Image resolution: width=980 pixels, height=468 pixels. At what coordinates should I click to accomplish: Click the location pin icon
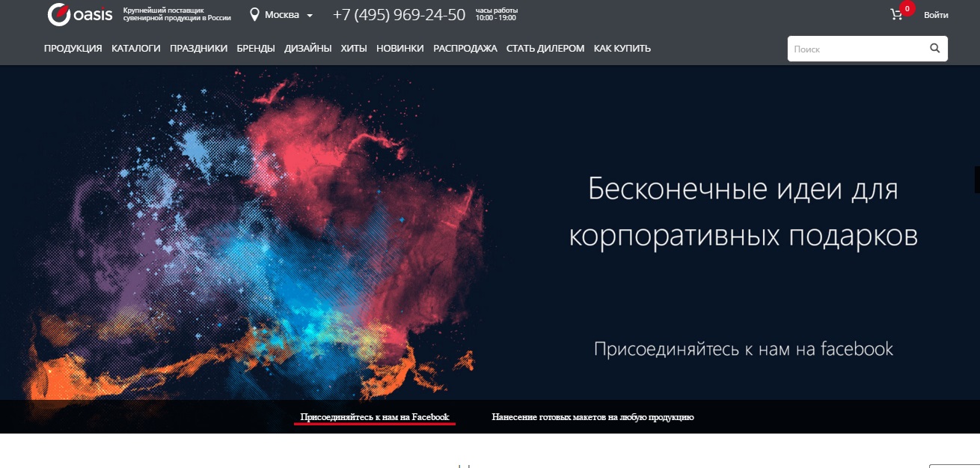(x=254, y=14)
